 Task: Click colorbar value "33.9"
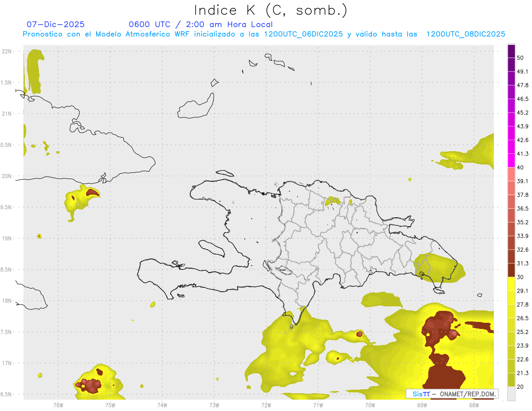click(x=523, y=236)
